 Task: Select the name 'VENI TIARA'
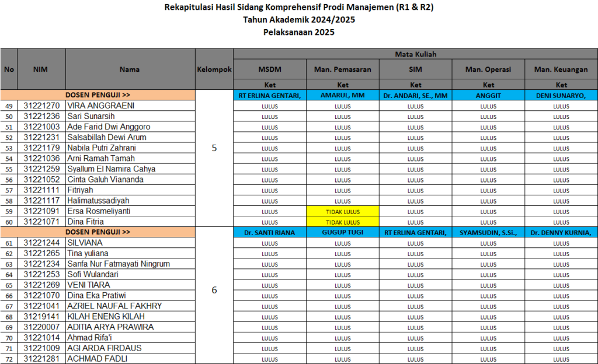click(89, 285)
